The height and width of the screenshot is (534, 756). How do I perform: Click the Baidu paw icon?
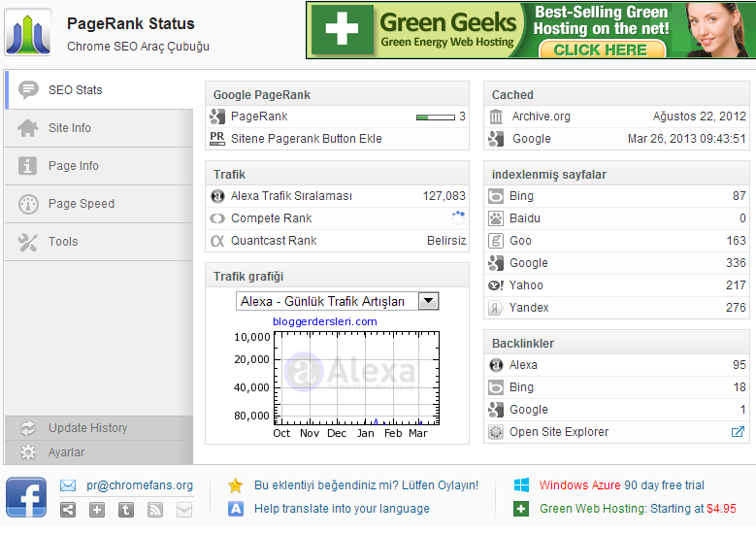[496, 218]
